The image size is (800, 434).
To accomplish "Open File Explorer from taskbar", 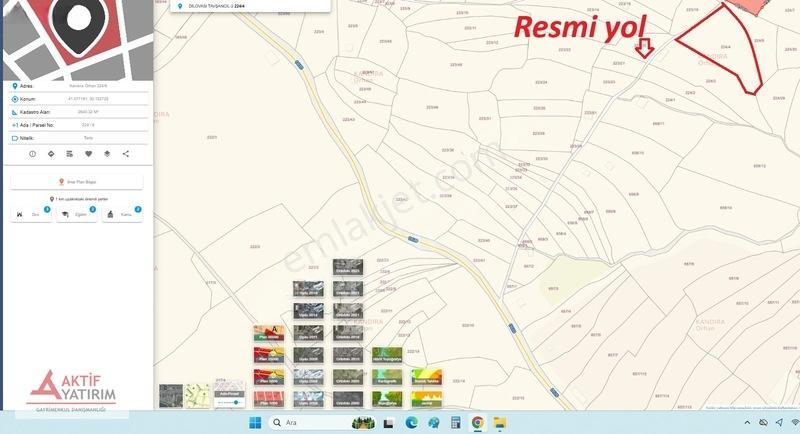I will click(x=499, y=423).
